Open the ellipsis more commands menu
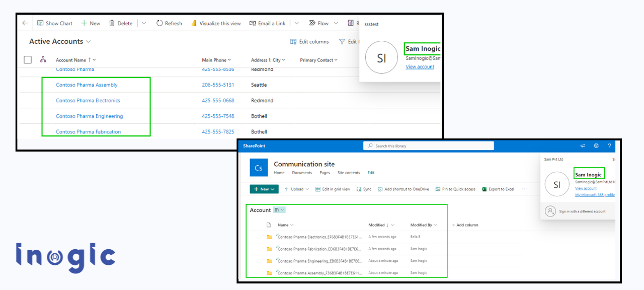This screenshot has height=290, width=644. click(524, 189)
